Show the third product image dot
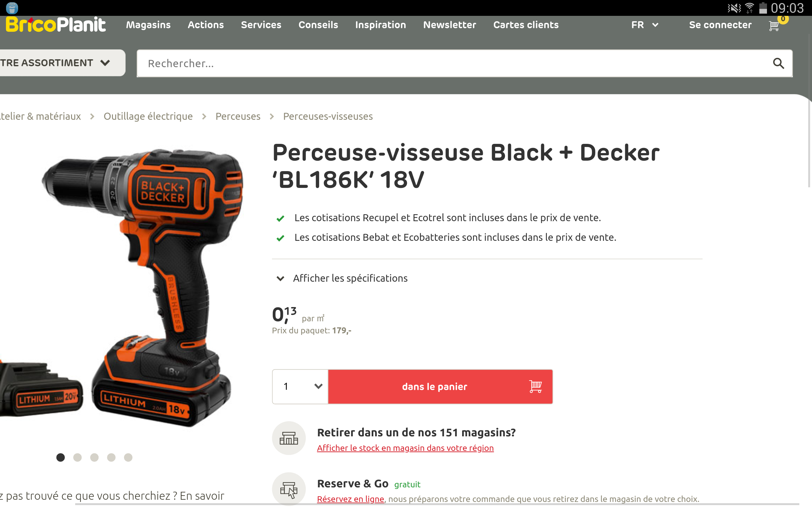 tap(94, 457)
